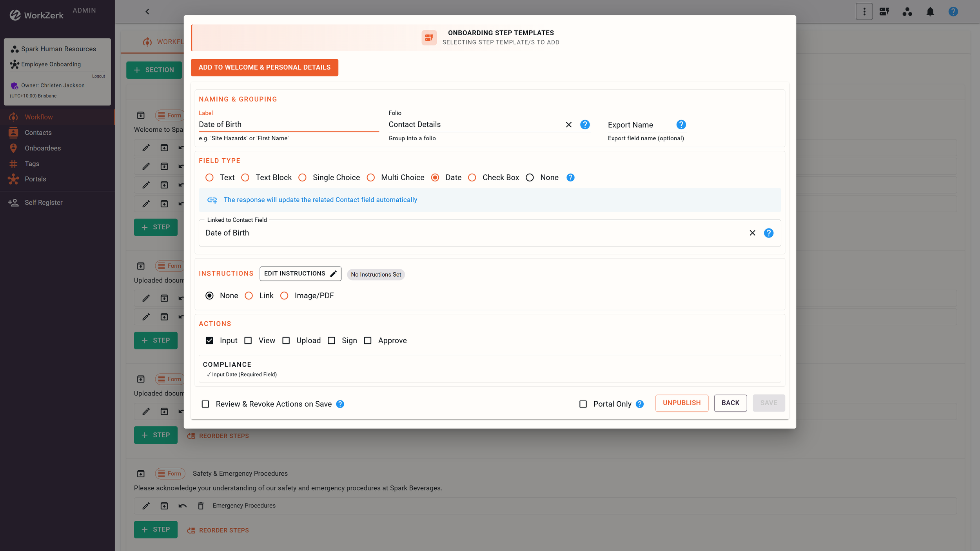Open Linked to Contact Field dropdown
This screenshot has width=980, height=551.
(x=470, y=233)
